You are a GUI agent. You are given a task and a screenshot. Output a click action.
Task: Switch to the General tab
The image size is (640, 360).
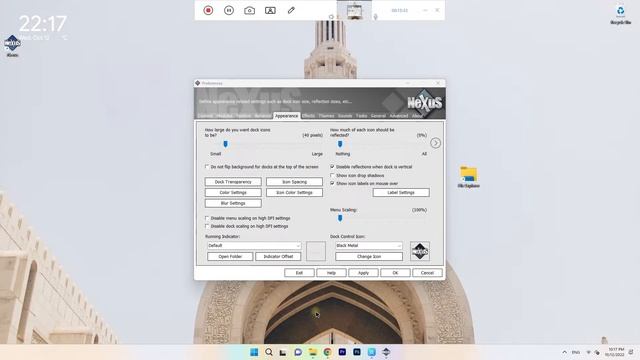coord(378,116)
